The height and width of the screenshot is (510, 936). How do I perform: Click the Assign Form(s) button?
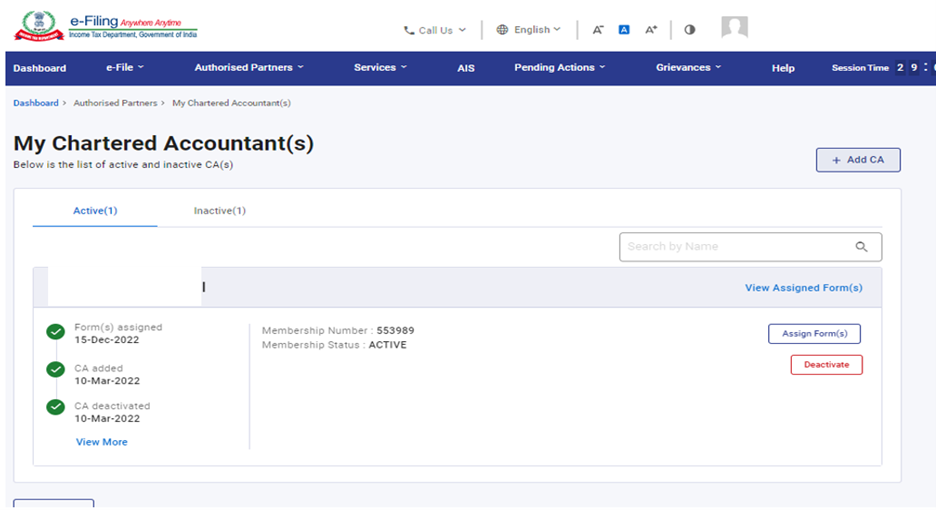click(x=814, y=334)
